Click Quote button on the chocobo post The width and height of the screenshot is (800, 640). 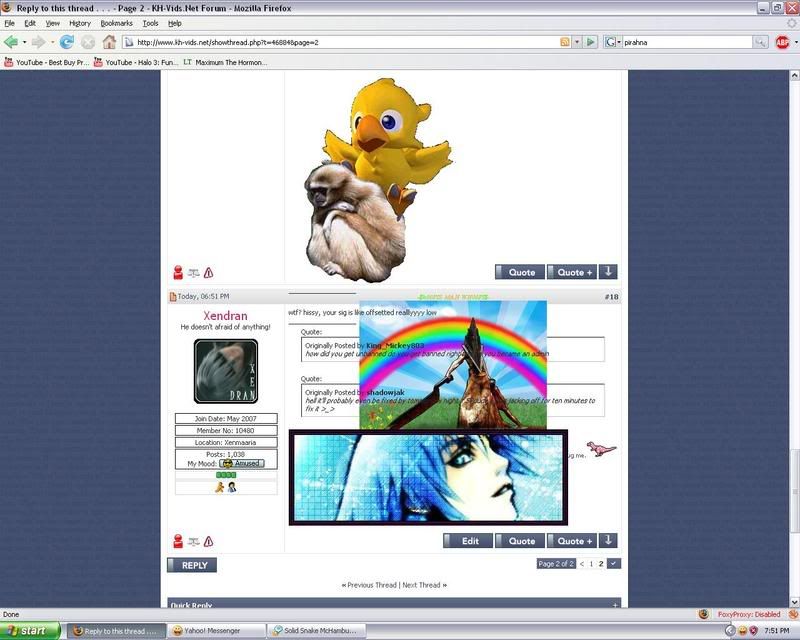coord(520,272)
